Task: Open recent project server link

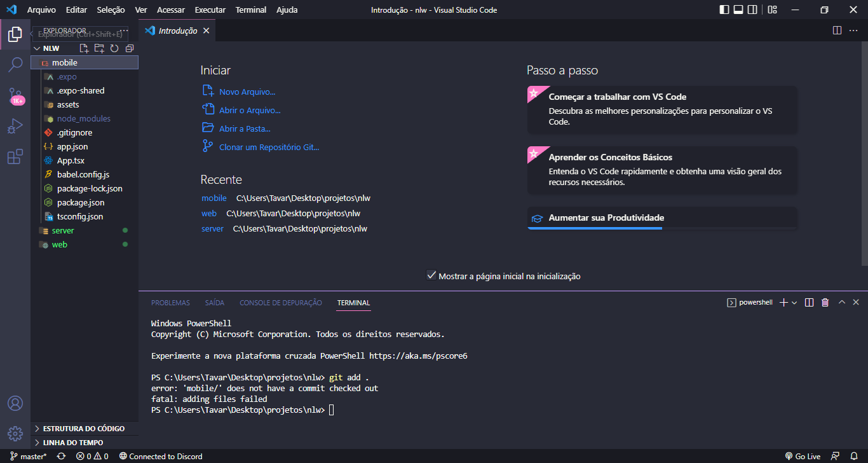Action: pos(212,229)
